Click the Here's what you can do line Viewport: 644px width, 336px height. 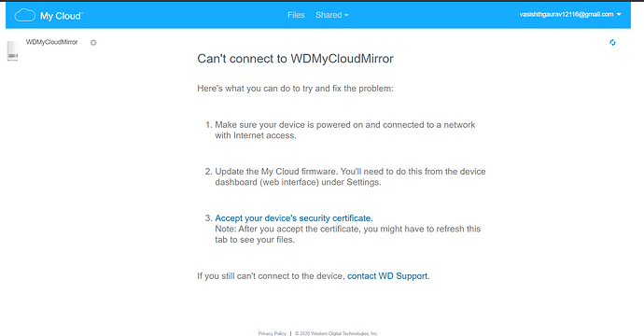(295, 89)
